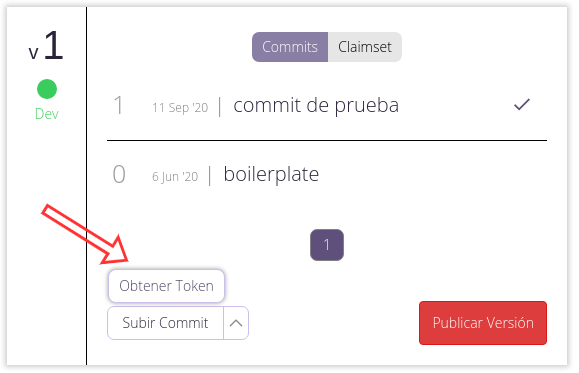Click the v1 version label
The height and width of the screenshot is (373, 579).
click(x=46, y=46)
